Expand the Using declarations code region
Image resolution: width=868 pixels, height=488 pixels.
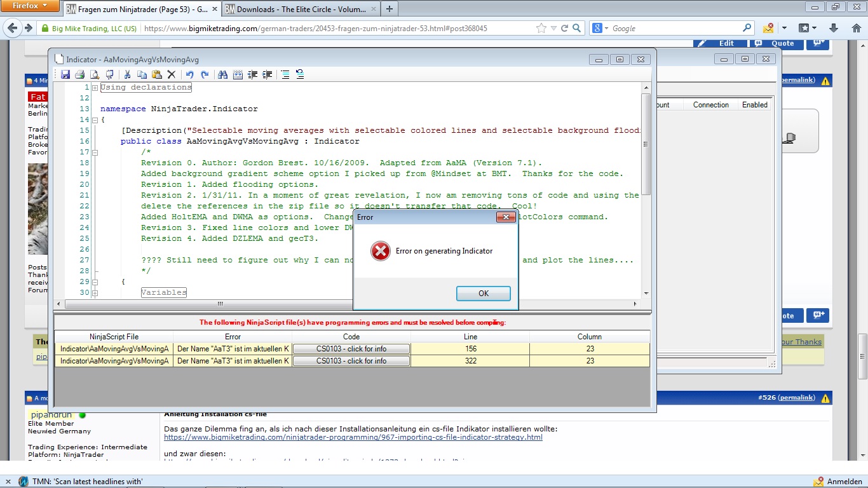[x=95, y=88]
